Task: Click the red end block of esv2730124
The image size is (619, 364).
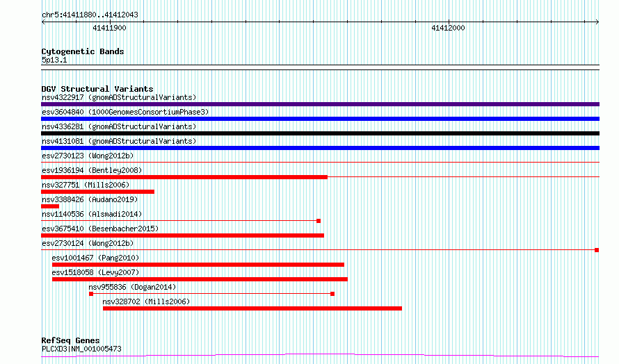Action: (597, 250)
